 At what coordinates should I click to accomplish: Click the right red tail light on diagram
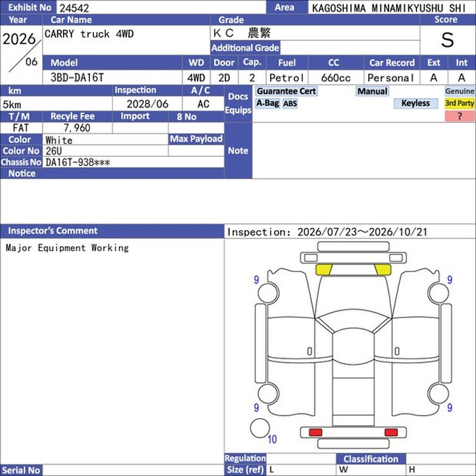tap(391, 432)
